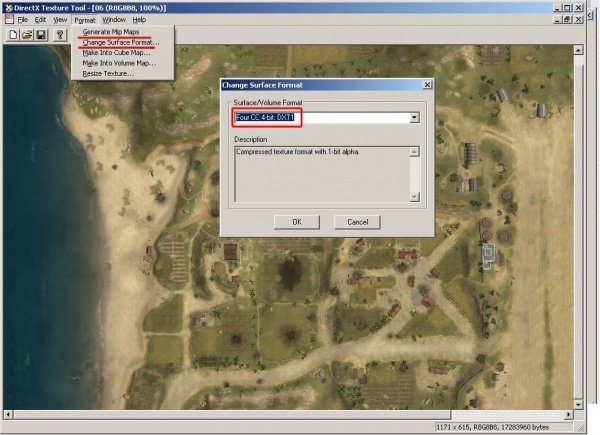Open the File menu
The height and width of the screenshot is (435, 600).
click(23, 20)
